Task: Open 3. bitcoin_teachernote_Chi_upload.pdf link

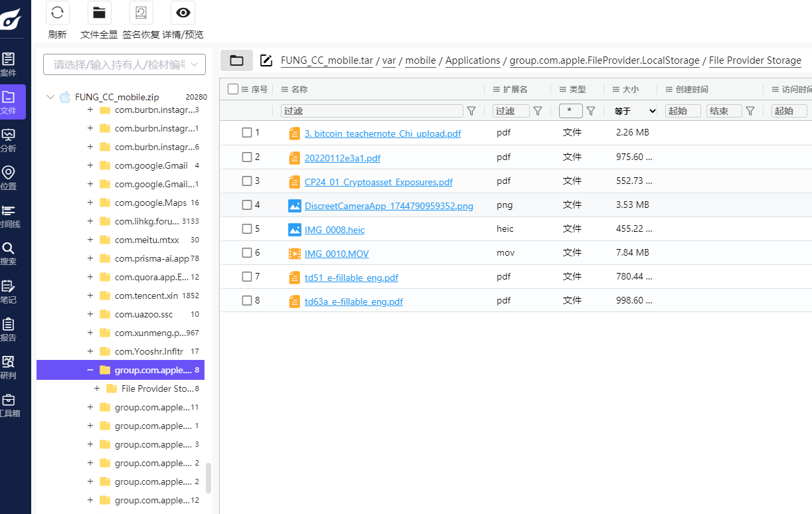Action: tap(382, 133)
